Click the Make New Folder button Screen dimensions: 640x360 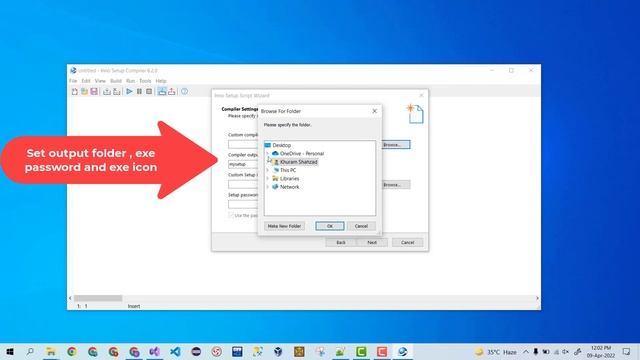click(x=284, y=226)
